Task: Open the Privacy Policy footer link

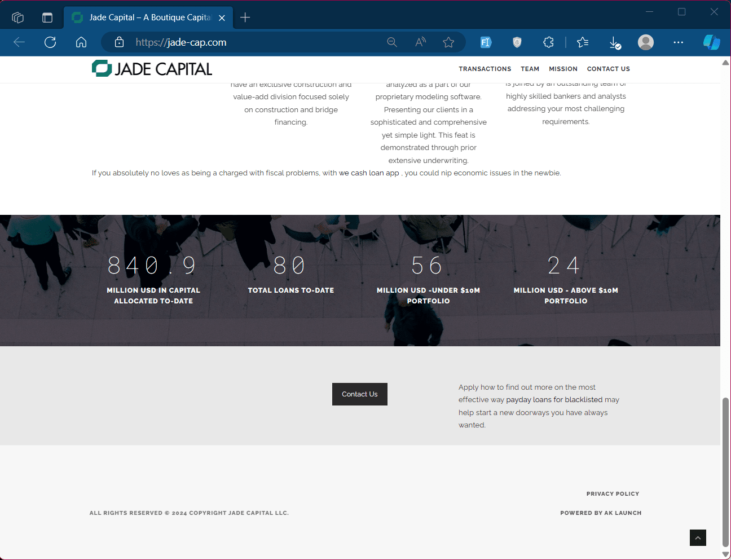Action: pyautogui.click(x=613, y=494)
